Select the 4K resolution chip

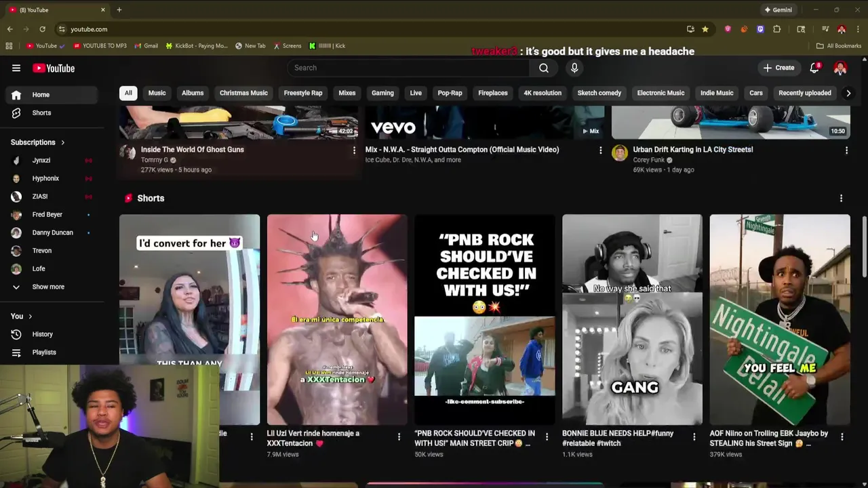click(542, 93)
